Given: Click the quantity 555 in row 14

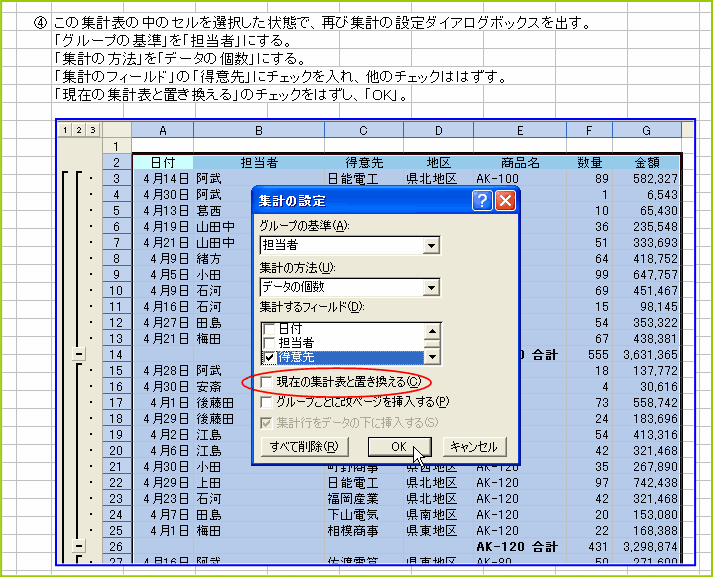Looking at the screenshot, I should 589,354.
